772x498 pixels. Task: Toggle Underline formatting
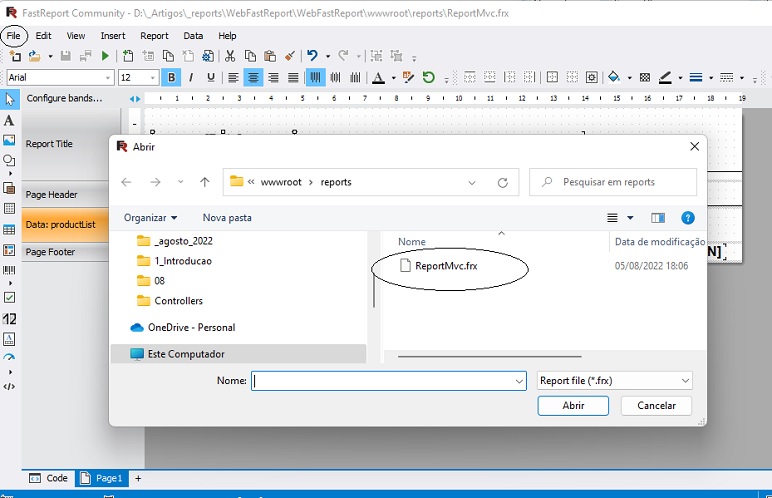pyautogui.click(x=211, y=77)
